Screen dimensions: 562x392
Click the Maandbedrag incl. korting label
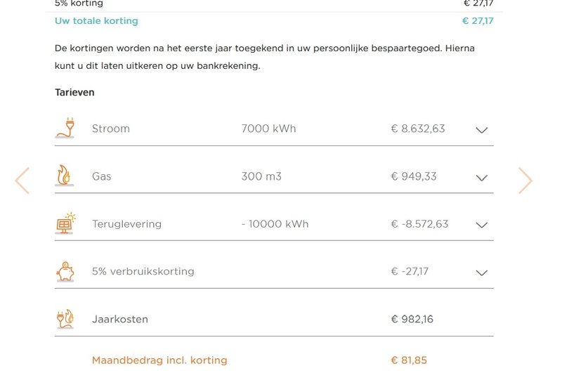(159, 360)
